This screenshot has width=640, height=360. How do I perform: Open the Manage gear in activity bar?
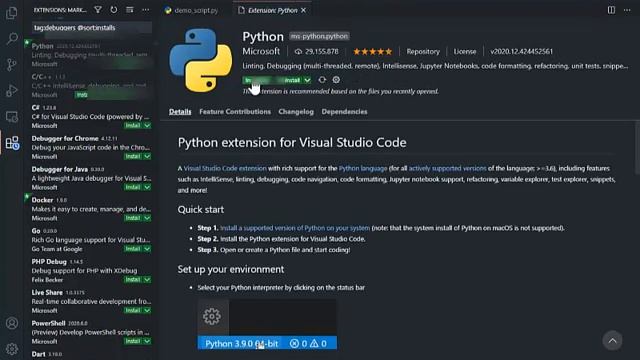[x=12, y=349]
